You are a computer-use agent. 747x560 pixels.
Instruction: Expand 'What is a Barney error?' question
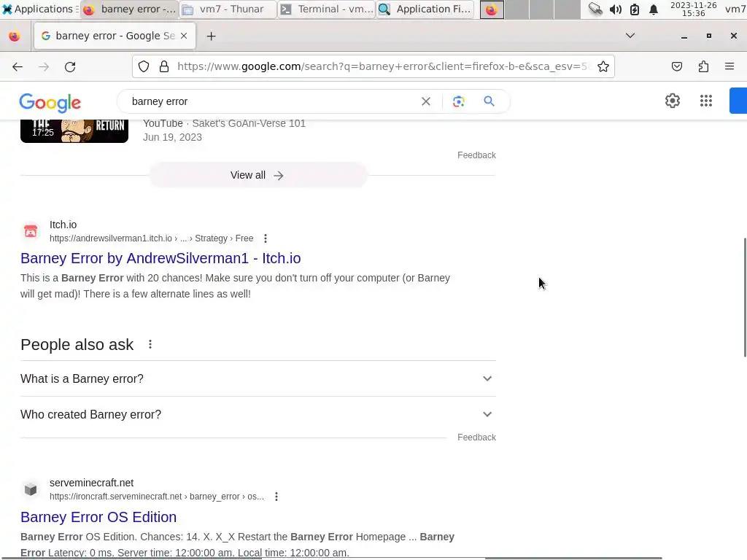pos(258,378)
